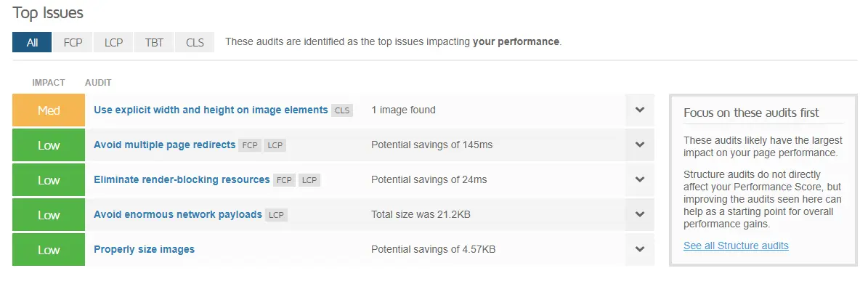The image size is (868, 284).
Task: Expand the Properly size images chevron
Action: click(640, 249)
